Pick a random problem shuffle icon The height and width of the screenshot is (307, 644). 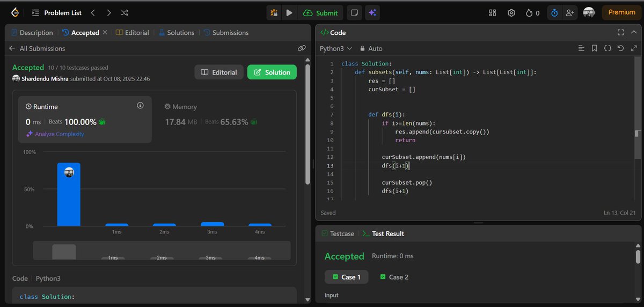(x=125, y=13)
